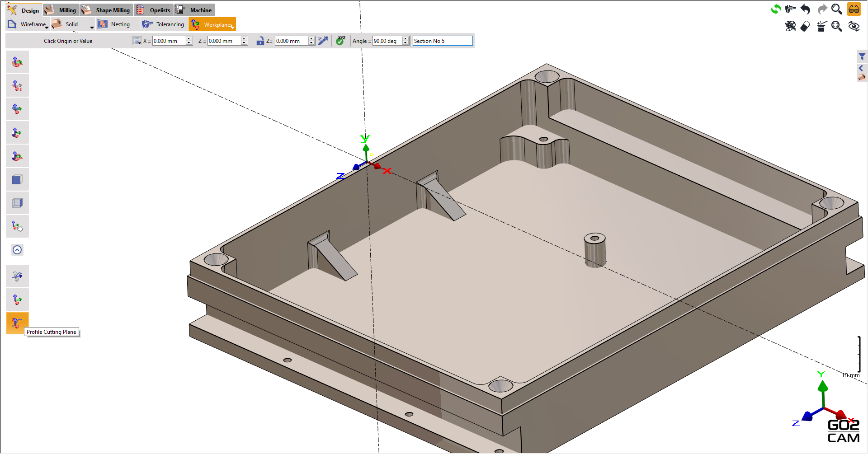Select the Eraser tool
Viewport: 868px width, 454px height.
(805, 26)
